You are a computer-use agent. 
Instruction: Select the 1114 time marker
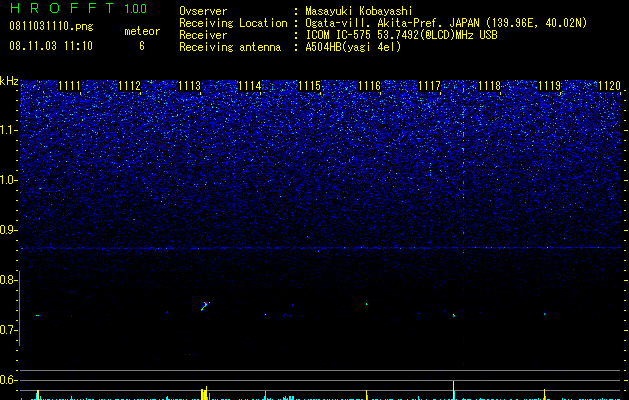click(x=250, y=86)
